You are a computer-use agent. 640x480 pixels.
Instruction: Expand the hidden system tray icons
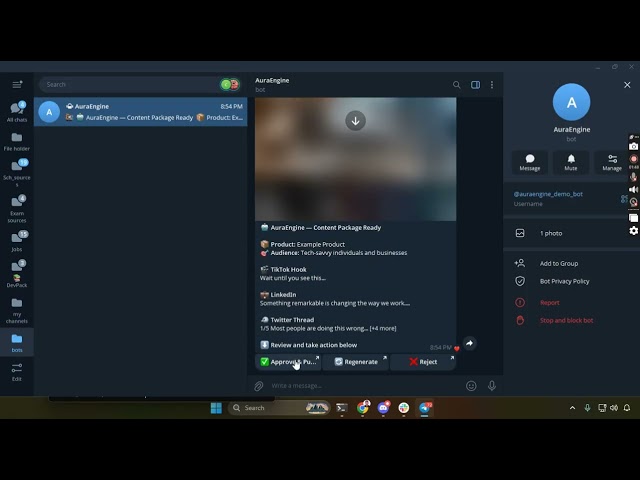(573, 408)
